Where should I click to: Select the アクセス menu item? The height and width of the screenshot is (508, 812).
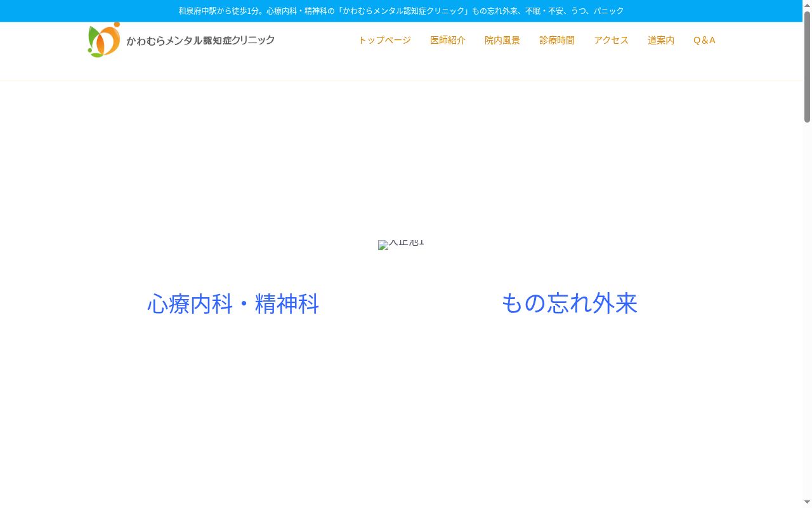pyautogui.click(x=612, y=40)
